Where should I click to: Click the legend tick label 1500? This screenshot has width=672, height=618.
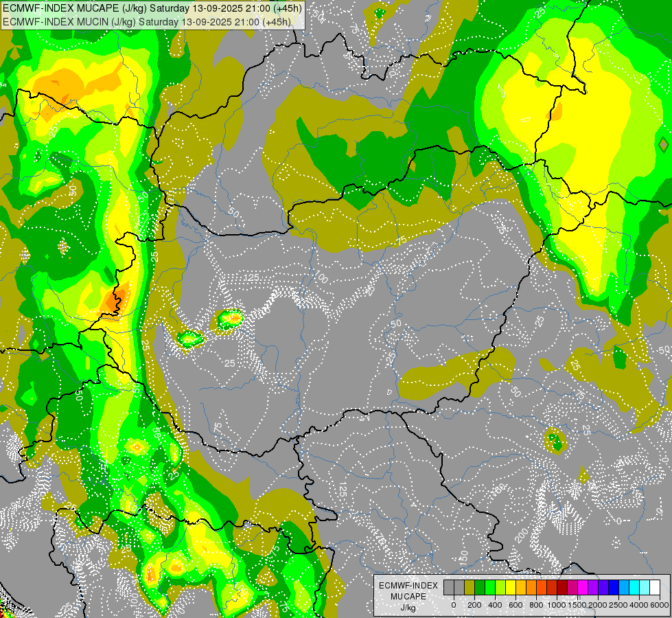tap(577, 605)
